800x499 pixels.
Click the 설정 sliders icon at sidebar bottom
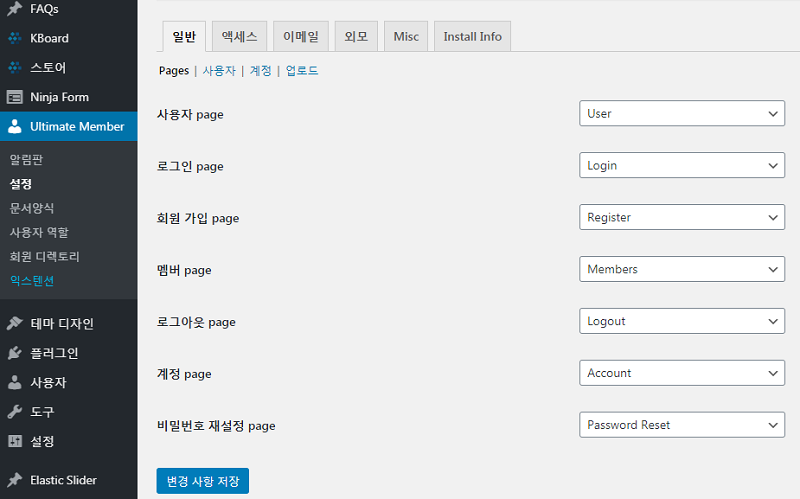click(x=15, y=441)
